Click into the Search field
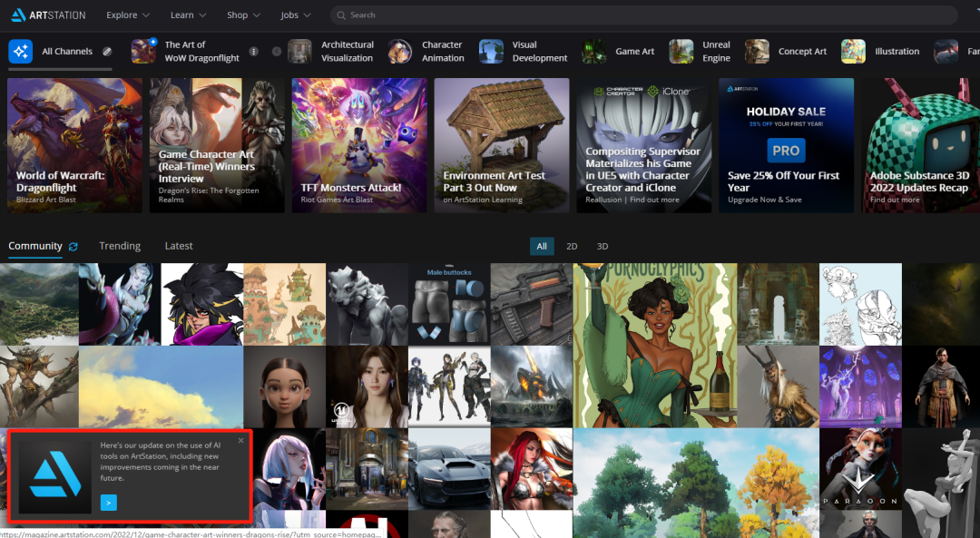 click(x=643, y=15)
